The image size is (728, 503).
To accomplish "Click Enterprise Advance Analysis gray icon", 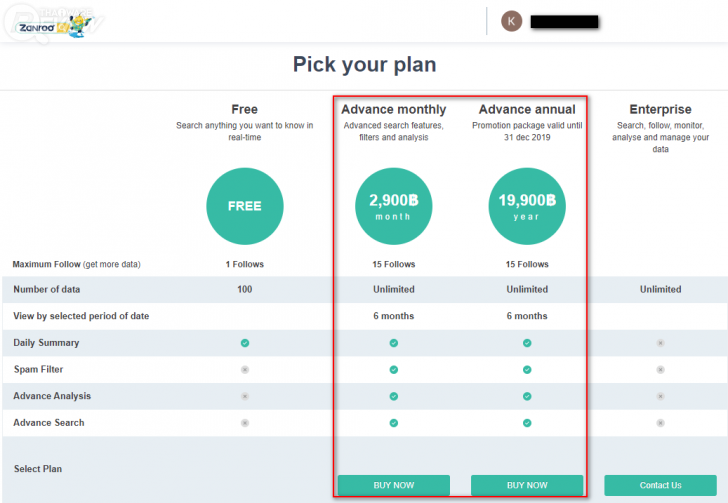I will tap(660, 396).
